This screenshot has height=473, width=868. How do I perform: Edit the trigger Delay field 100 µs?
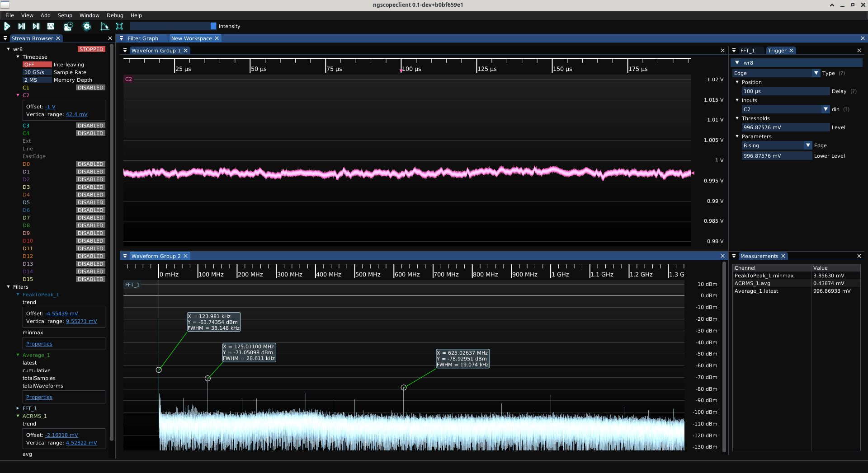786,91
